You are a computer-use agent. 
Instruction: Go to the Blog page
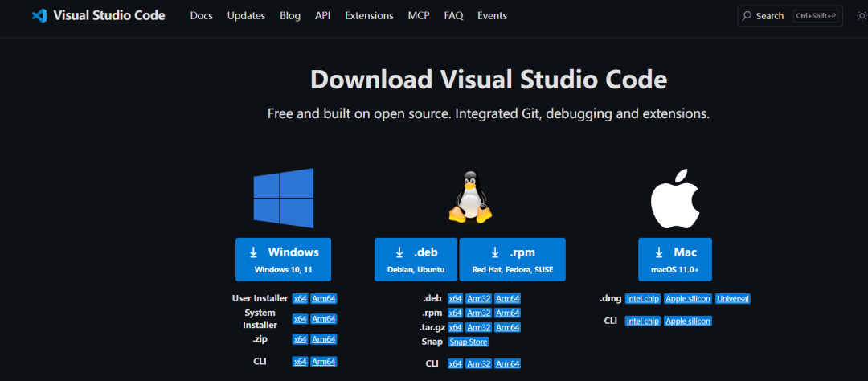(x=290, y=15)
